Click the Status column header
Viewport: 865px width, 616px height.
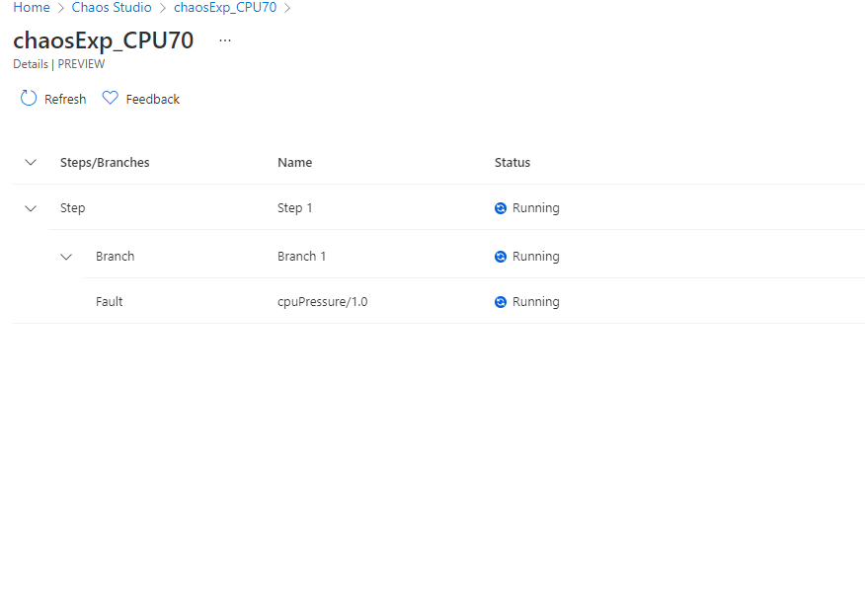(512, 163)
